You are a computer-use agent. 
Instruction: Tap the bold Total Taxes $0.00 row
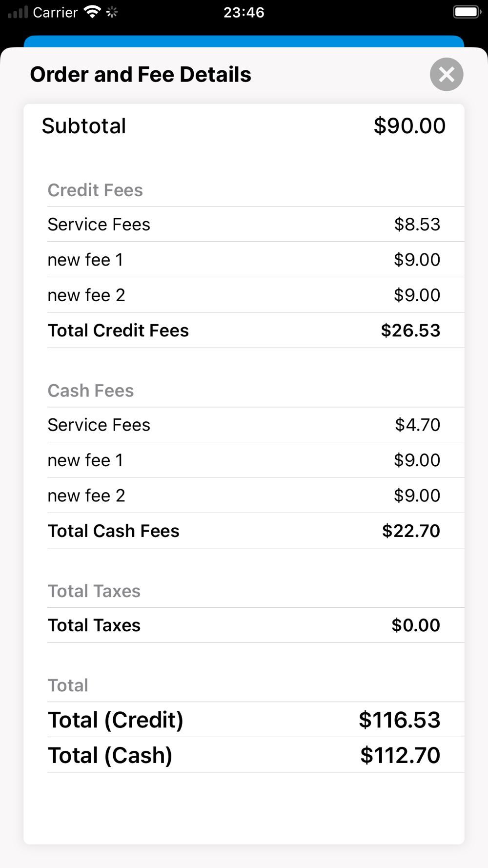[256, 625]
